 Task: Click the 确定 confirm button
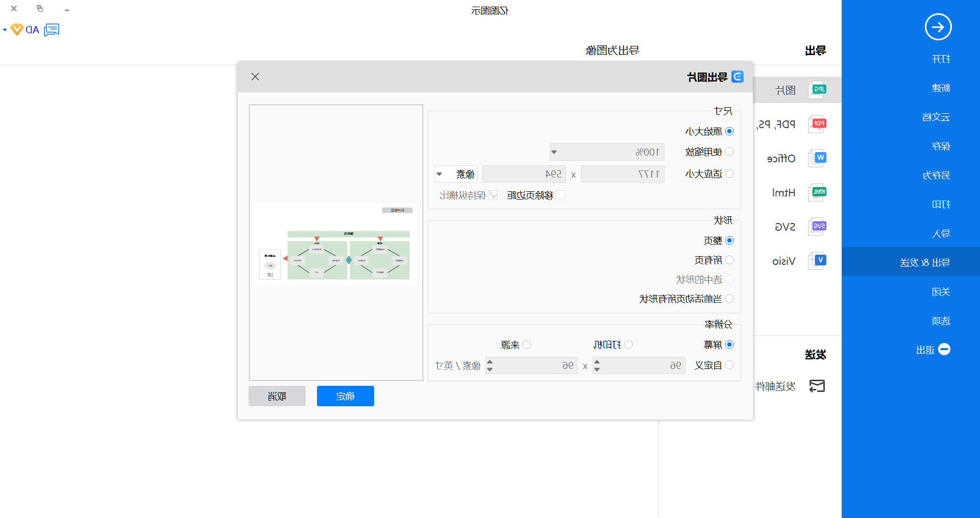pyautogui.click(x=346, y=396)
